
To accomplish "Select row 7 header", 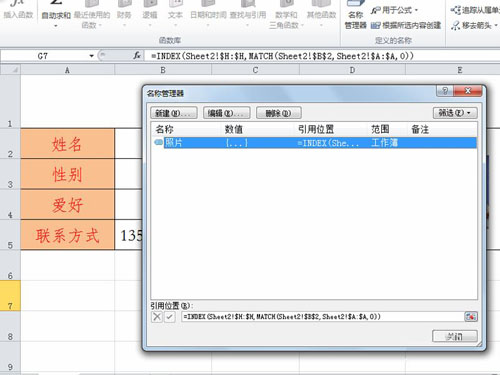I will point(10,296).
